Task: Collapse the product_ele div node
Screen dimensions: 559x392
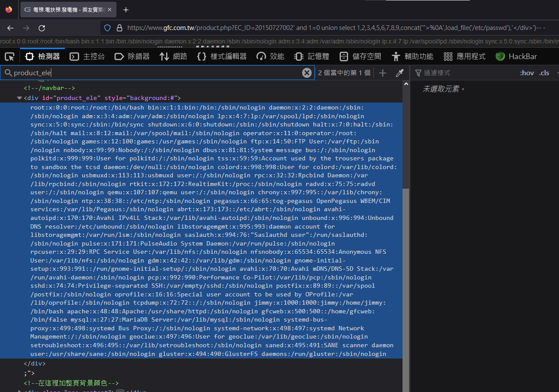Action: pyautogui.click(x=19, y=98)
